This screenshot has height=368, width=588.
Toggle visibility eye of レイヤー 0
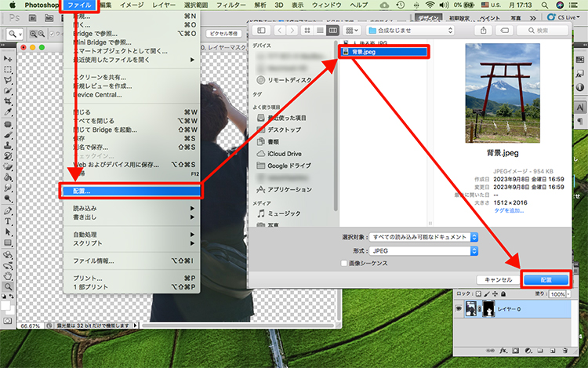(459, 308)
